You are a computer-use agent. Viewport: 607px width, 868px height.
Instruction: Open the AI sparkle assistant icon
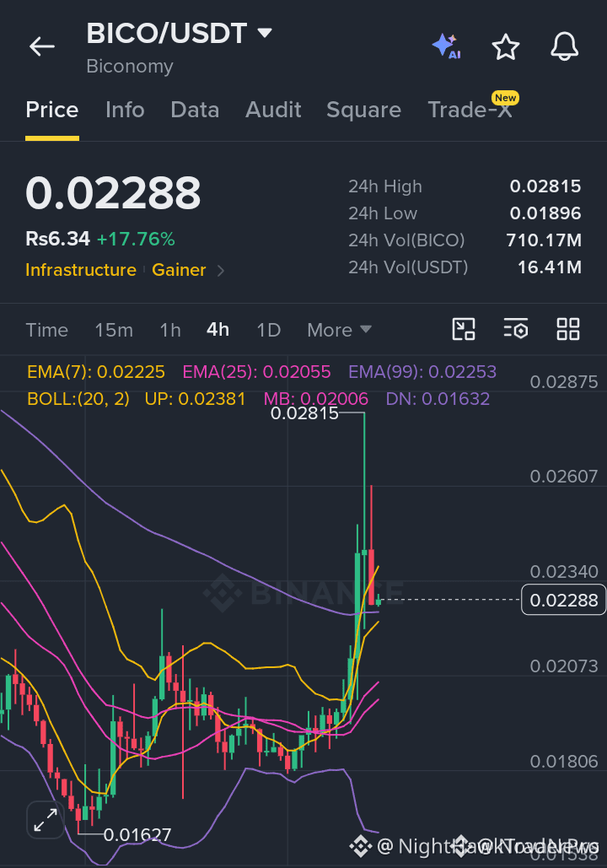click(447, 46)
